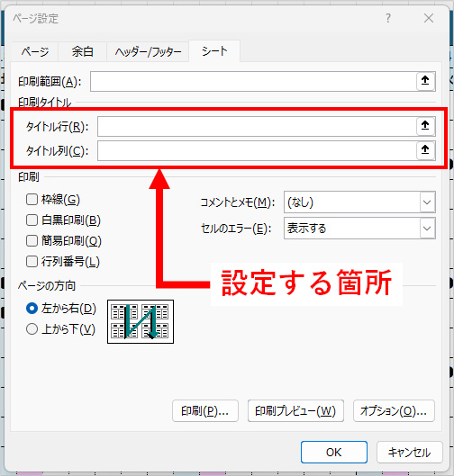Click the オプション button
This screenshot has width=454, height=476.
click(x=394, y=410)
